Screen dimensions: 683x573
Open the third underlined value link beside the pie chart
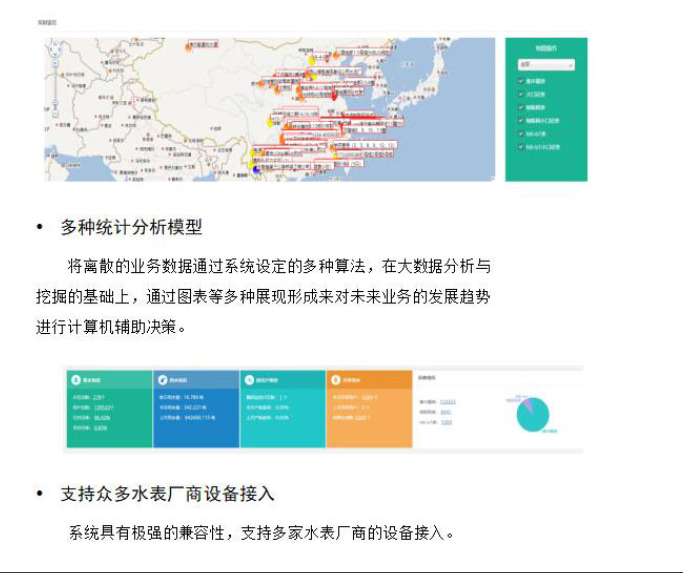(x=446, y=422)
